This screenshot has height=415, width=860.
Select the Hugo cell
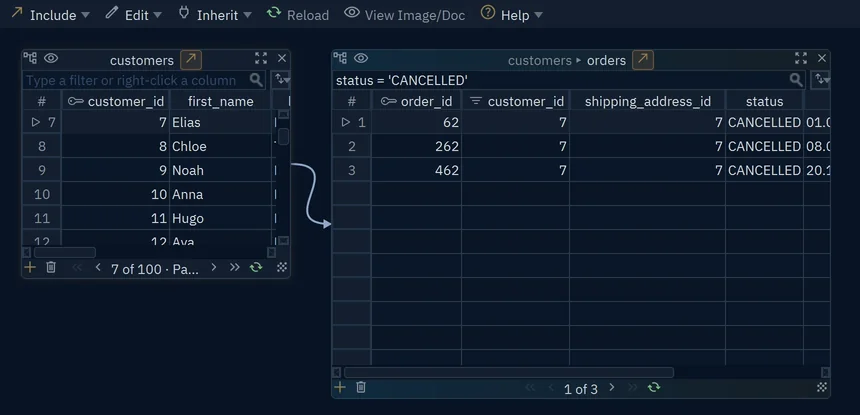[x=220, y=219]
